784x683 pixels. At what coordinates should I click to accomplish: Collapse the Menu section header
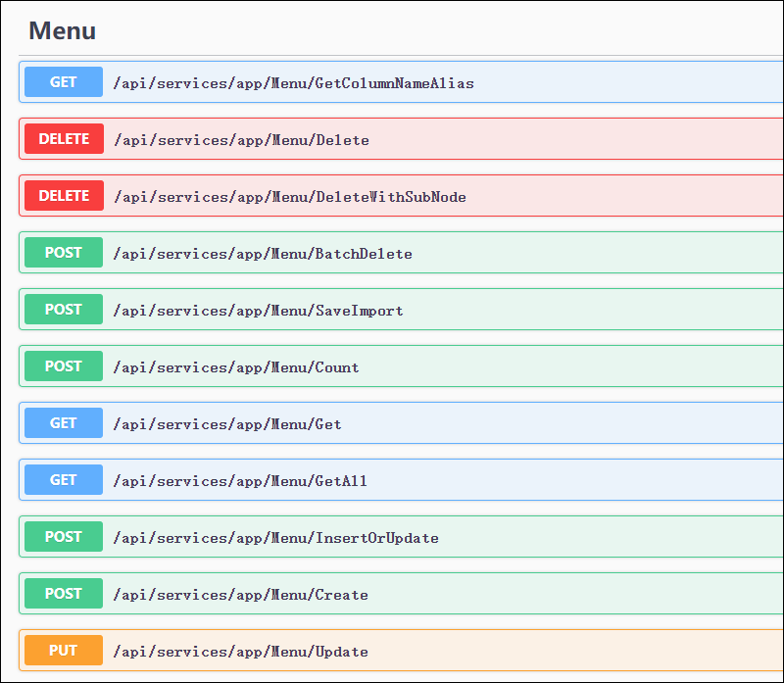[62, 31]
